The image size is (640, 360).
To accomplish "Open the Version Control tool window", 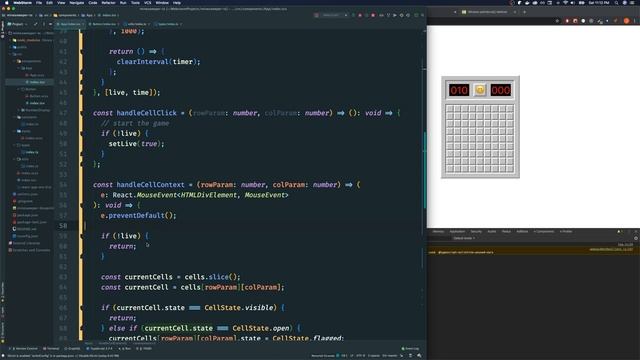I will (24, 349).
